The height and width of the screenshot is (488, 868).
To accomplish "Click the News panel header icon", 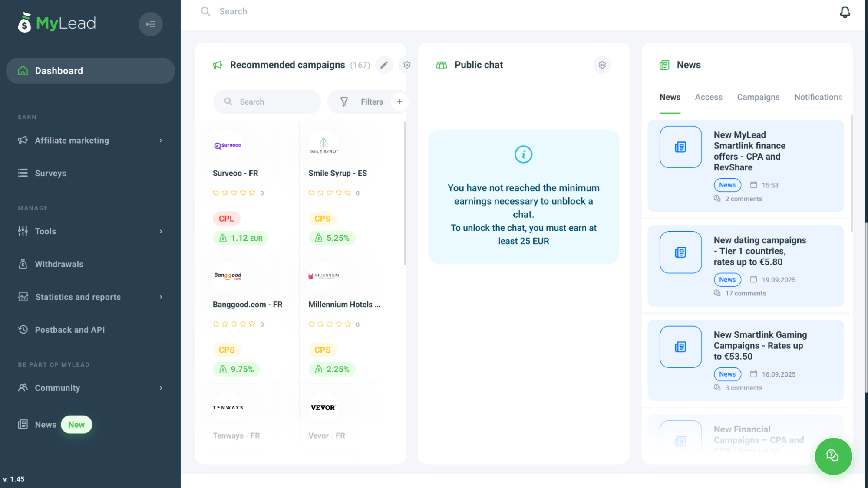I will [664, 65].
